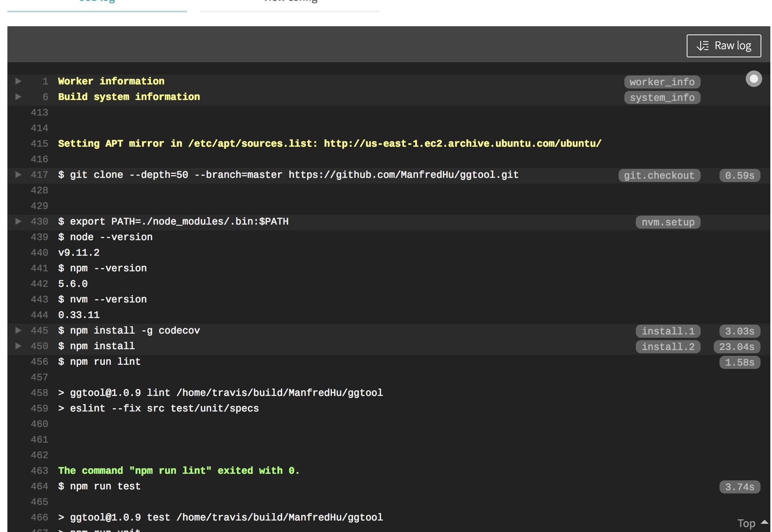Click the '0.33.11' nvm version output
This screenshot has width=772, height=532.
pyautogui.click(x=79, y=315)
